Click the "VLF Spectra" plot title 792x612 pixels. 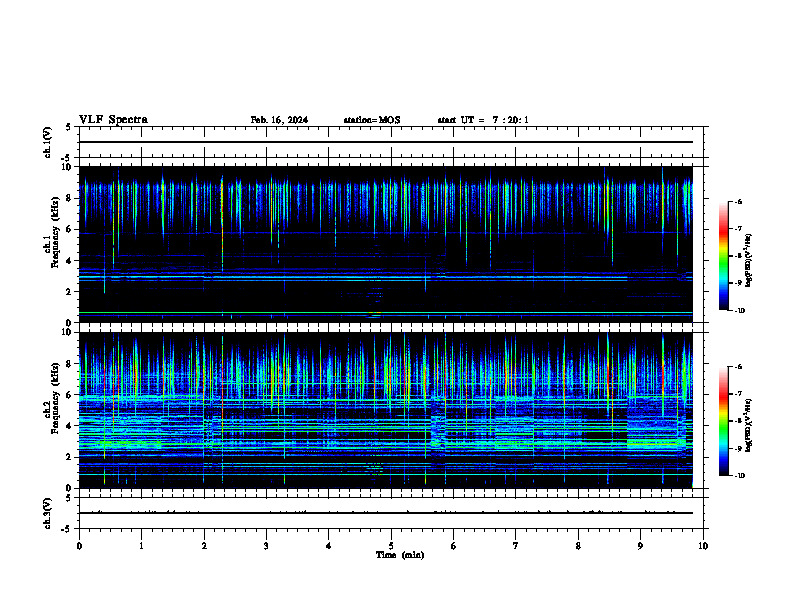113,120
